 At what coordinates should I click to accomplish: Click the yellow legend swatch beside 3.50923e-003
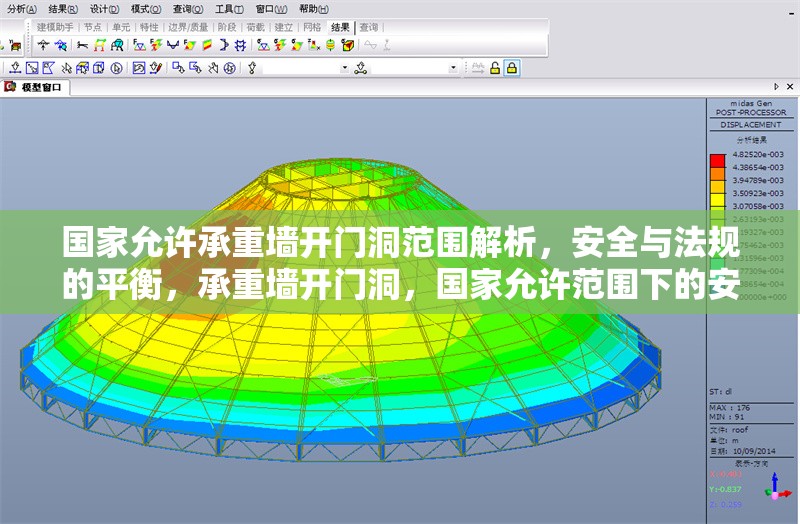coord(717,199)
